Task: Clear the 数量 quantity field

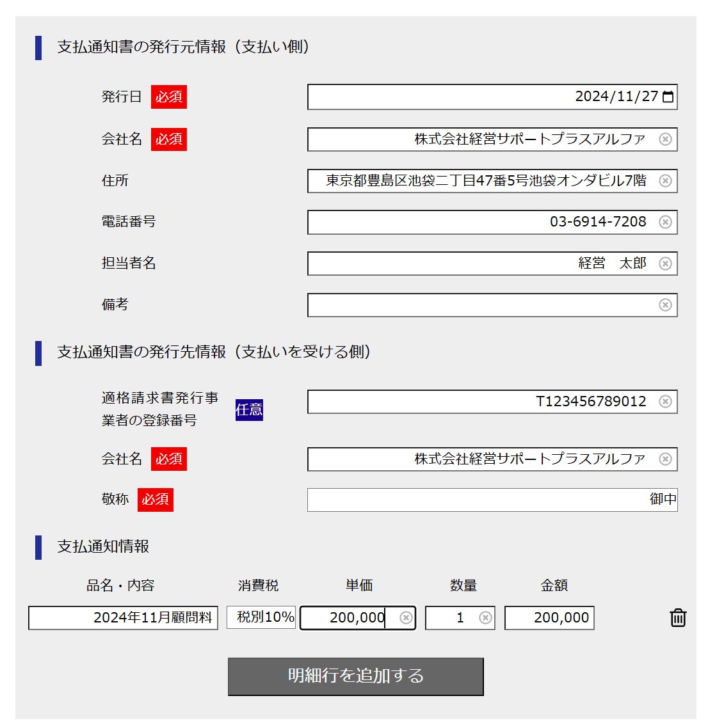Action: click(485, 617)
